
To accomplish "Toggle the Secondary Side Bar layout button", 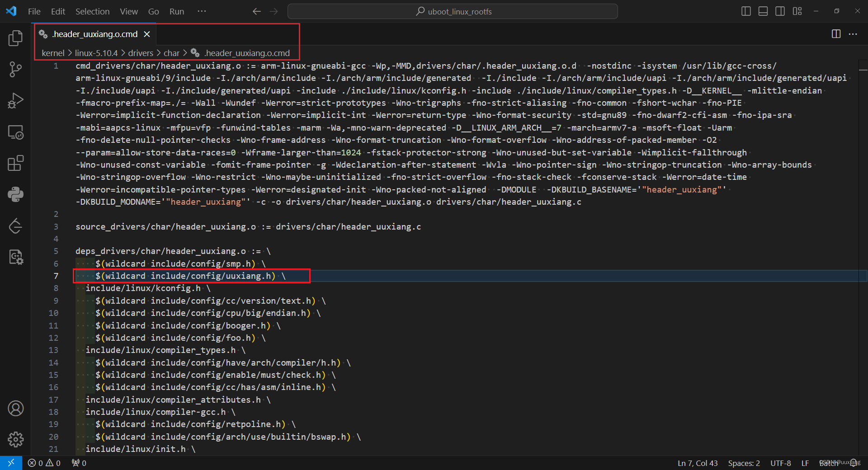I will click(780, 11).
